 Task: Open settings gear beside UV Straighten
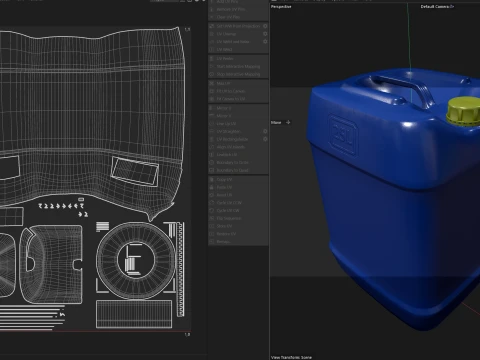pyautogui.click(x=265, y=131)
